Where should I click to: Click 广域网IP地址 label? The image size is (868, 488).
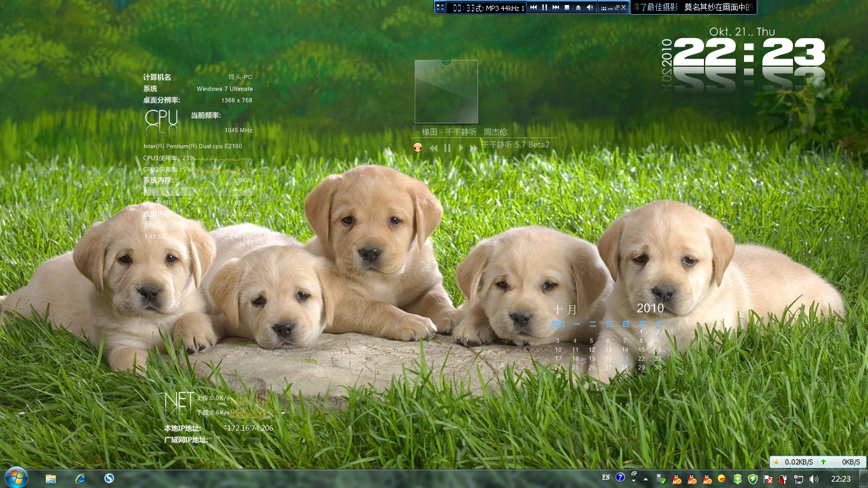tap(186, 440)
